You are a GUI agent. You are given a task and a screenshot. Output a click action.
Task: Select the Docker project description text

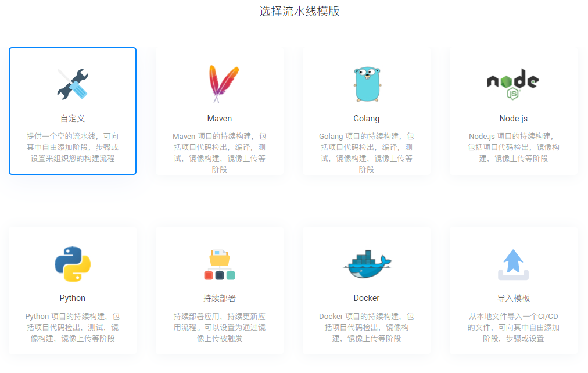tap(367, 327)
